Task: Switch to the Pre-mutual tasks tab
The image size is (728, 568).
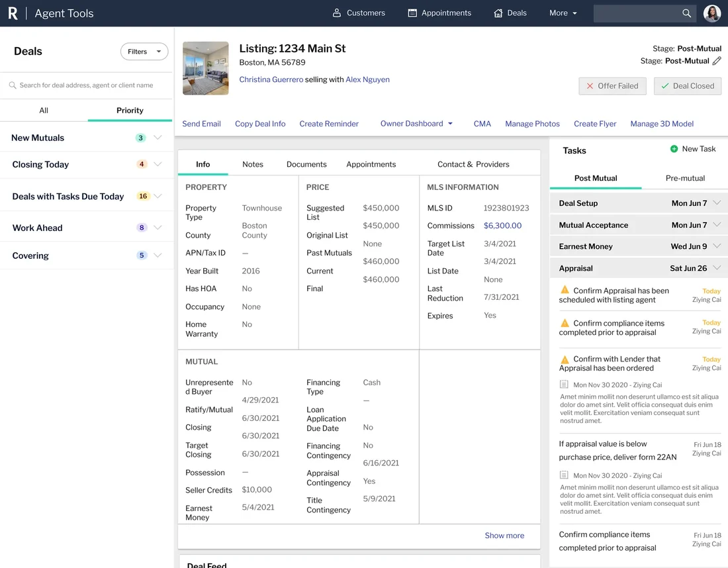Action: pyautogui.click(x=685, y=178)
